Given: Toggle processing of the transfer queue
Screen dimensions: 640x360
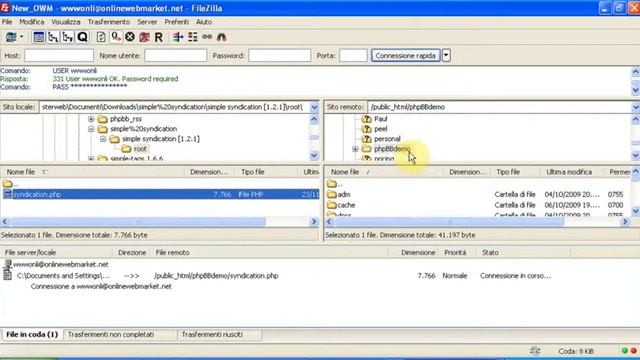Looking at the screenshot, I should pos(116,37).
